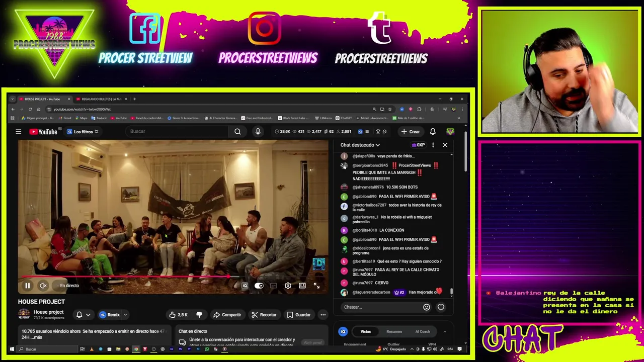Open the YouTube hamburger guide menu

pyautogui.click(x=18, y=132)
